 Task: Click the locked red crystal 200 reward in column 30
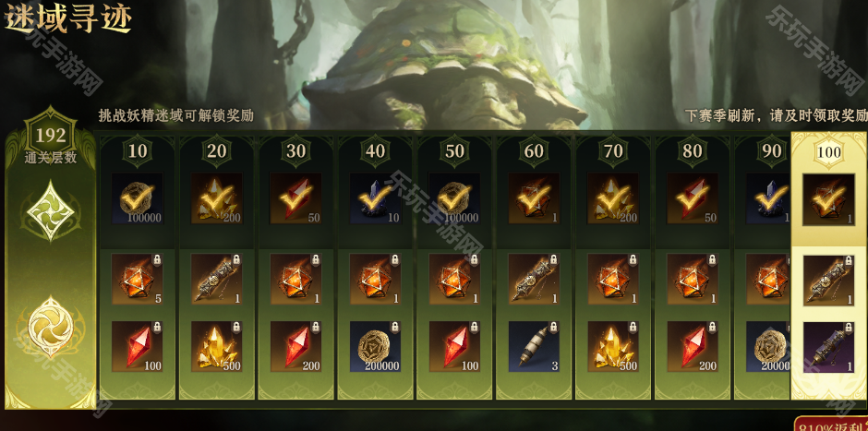point(295,346)
